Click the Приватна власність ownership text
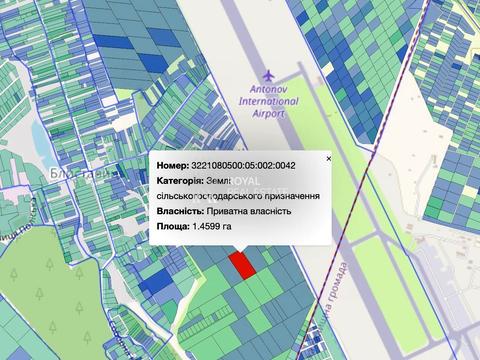 (249, 211)
